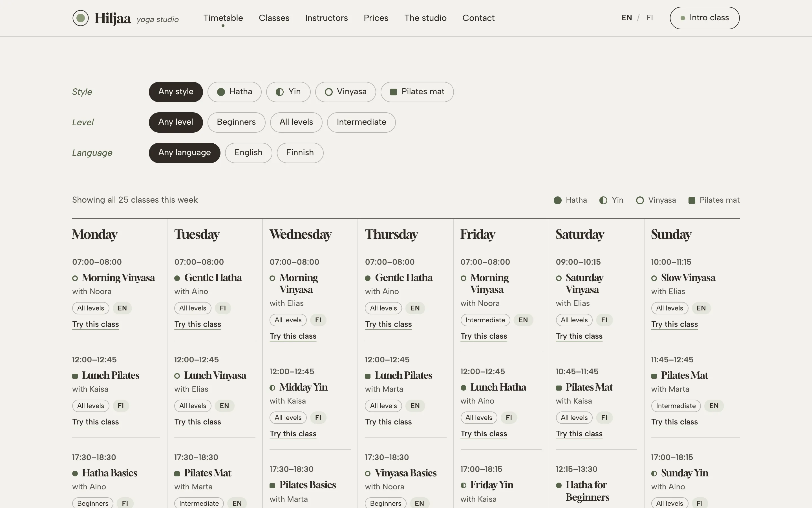Image resolution: width=812 pixels, height=508 pixels.
Task: Click the Yin half-circle legend icon
Action: click(x=603, y=200)
